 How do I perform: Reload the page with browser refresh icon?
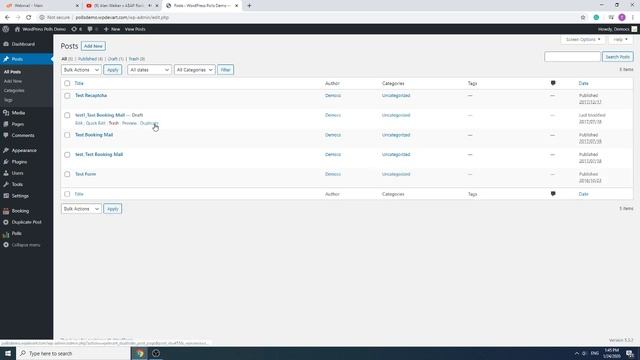(x=29, y=18)
